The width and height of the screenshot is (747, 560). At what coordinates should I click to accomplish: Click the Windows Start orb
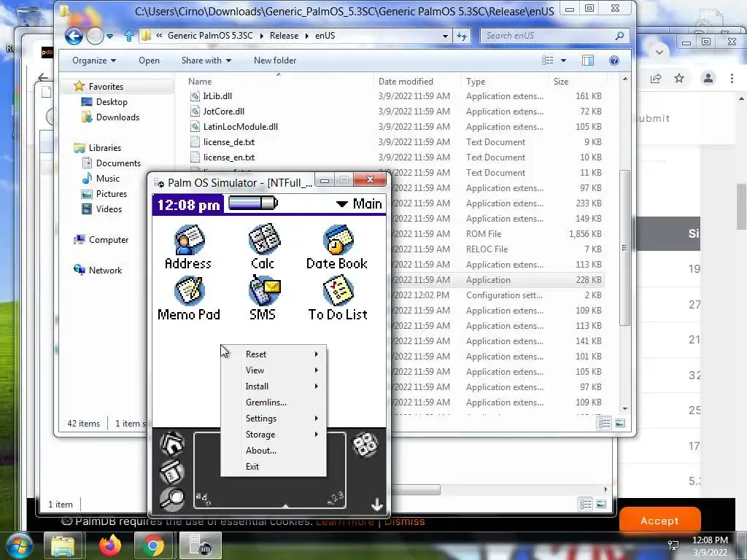pyautogui.click(x=19, y=545)
